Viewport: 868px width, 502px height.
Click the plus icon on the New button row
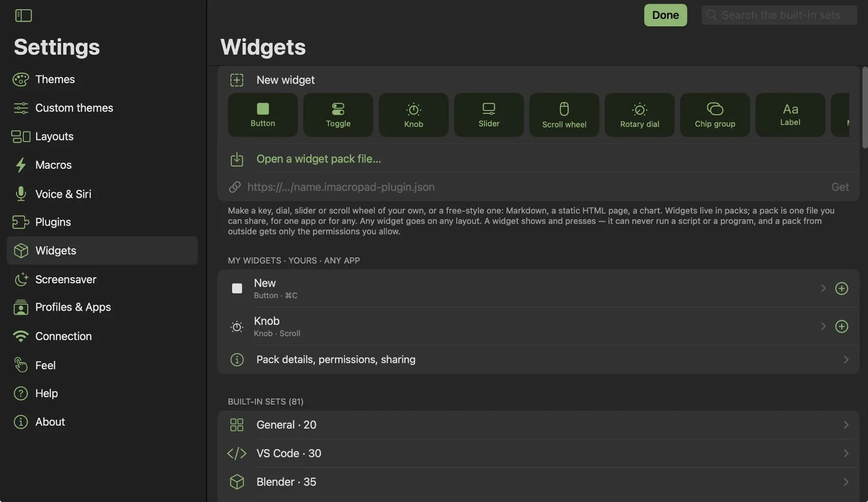pos(841,288)
